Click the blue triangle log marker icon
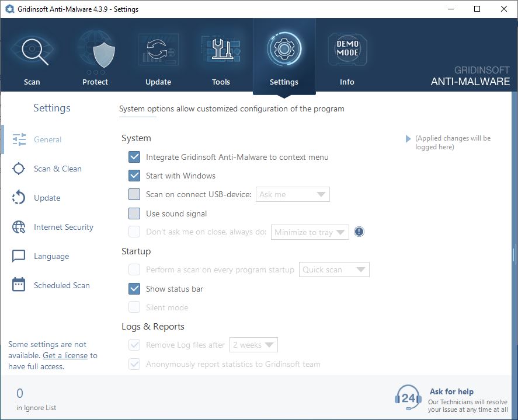518x420 pixels. [408, 139]
